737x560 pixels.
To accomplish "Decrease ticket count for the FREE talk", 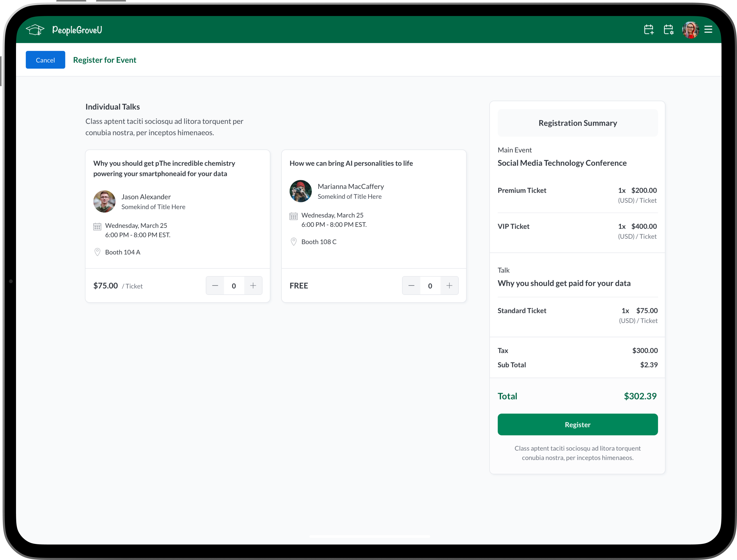I will point(411,286).
